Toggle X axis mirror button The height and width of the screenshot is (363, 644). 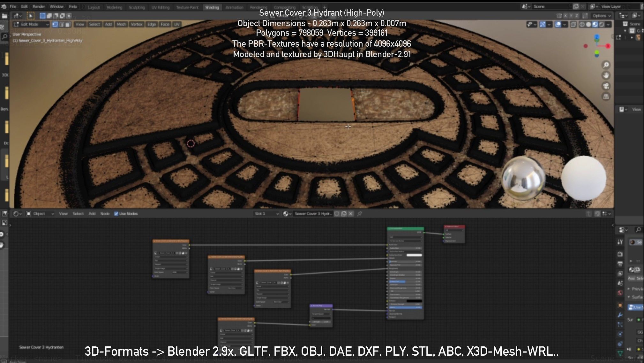point(565,16)
